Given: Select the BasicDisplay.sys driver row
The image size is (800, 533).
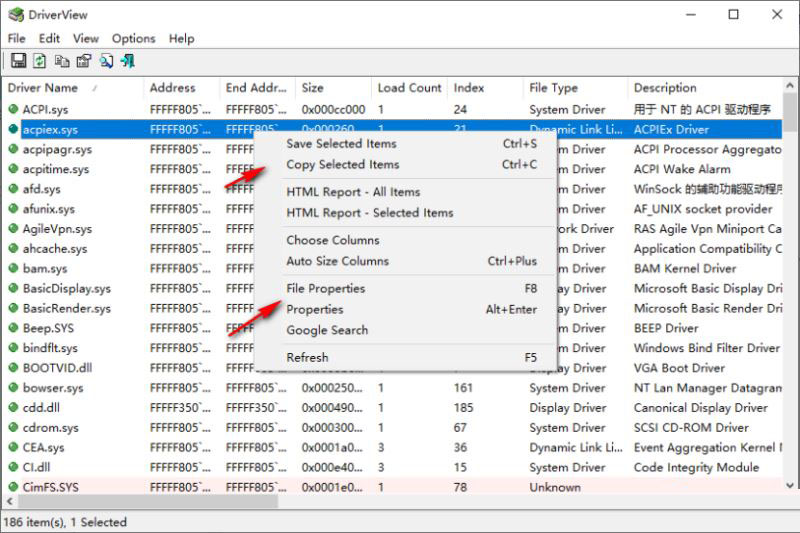Looking at the screenshot, I should point(393,288).
